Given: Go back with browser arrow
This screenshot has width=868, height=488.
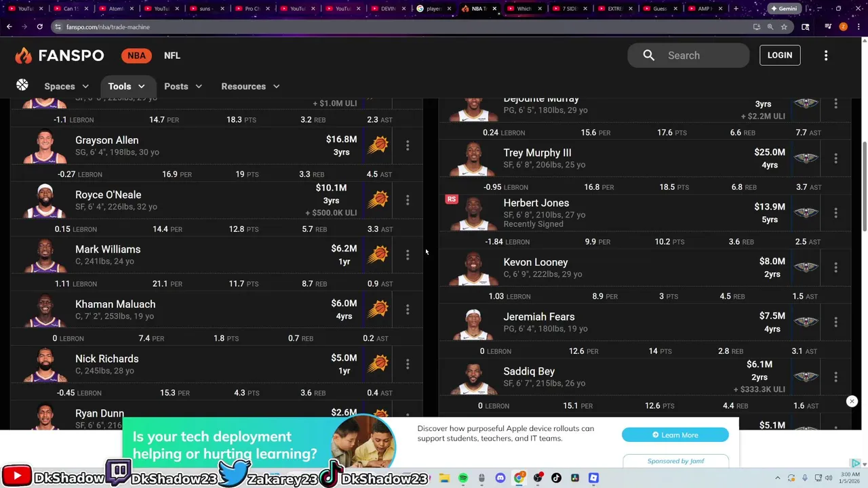Looking at the screenshot, I should tap(9, 26).
